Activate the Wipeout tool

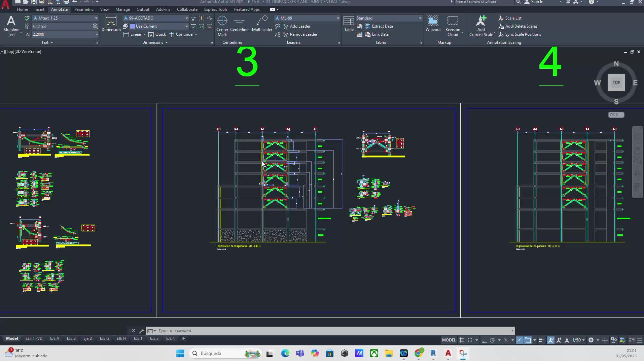433,24
